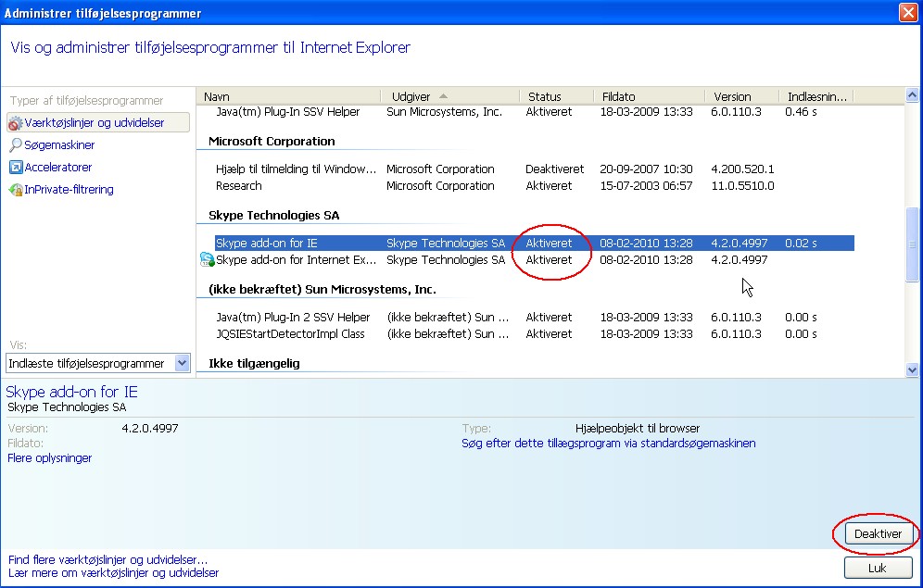The image size is (923, 588).
Task: Click the Ikke tilgængelig group header
Action: point(254,363)
